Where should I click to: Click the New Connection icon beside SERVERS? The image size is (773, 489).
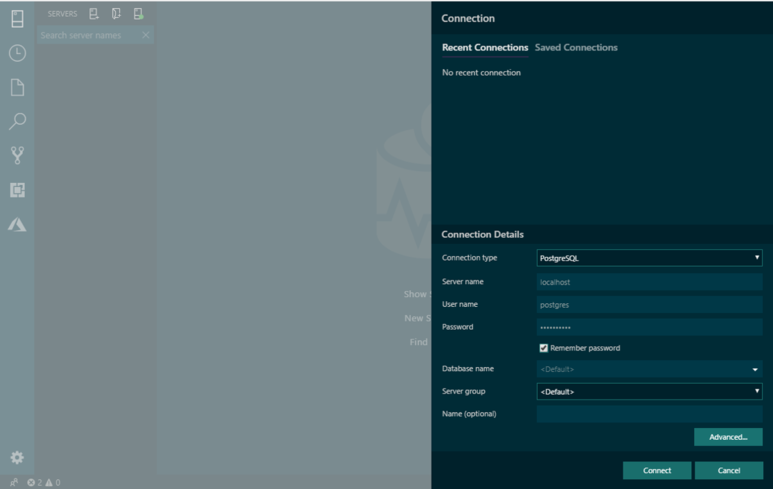pos(94,14)
